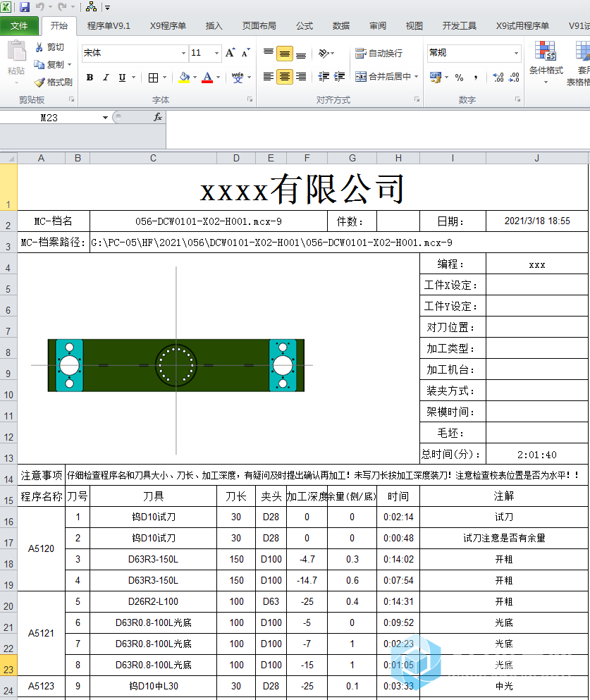Image resolution: width=590 pixels, height=700 pixels.
Task: Apply accounting number format icon
Action: [436, 78]
